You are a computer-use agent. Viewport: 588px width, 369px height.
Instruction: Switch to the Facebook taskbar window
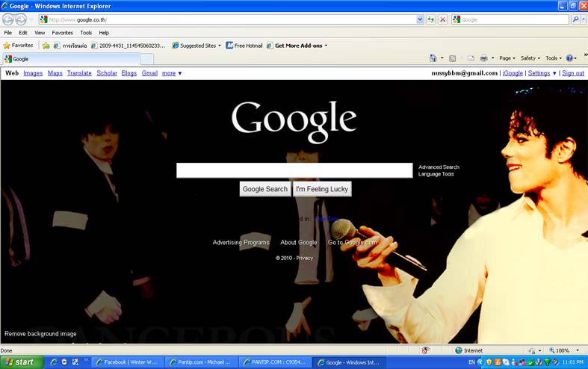pos(128,362)
